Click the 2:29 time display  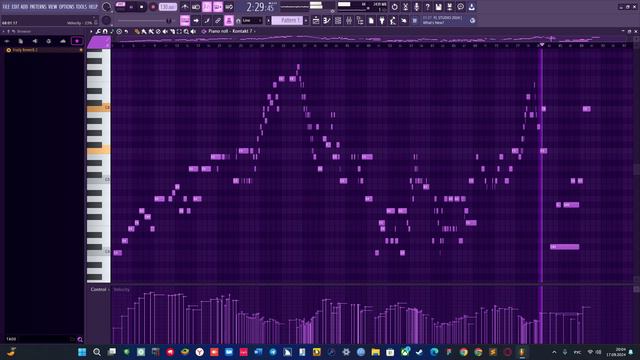point(260,7)
